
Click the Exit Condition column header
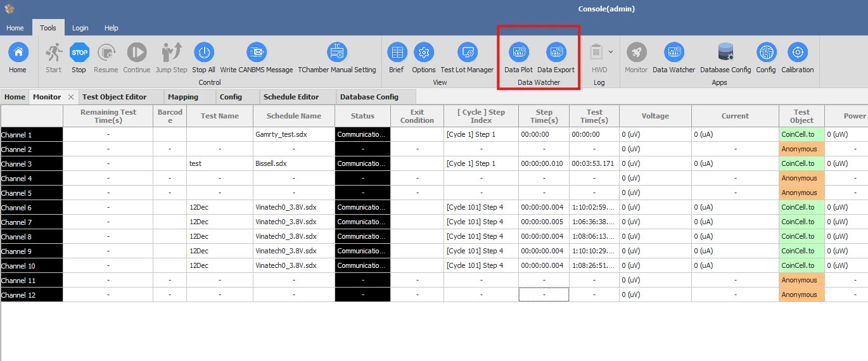(x=418, y=116)
